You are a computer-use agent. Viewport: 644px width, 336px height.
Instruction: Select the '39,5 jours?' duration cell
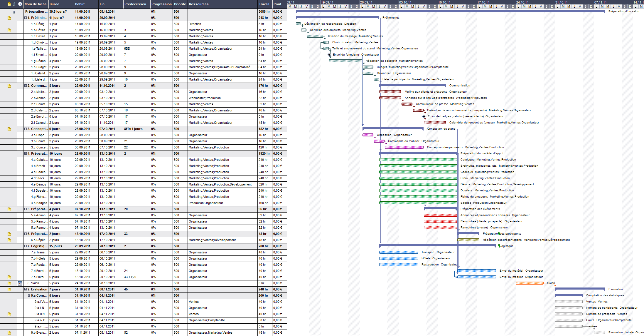tap(61, 12)
